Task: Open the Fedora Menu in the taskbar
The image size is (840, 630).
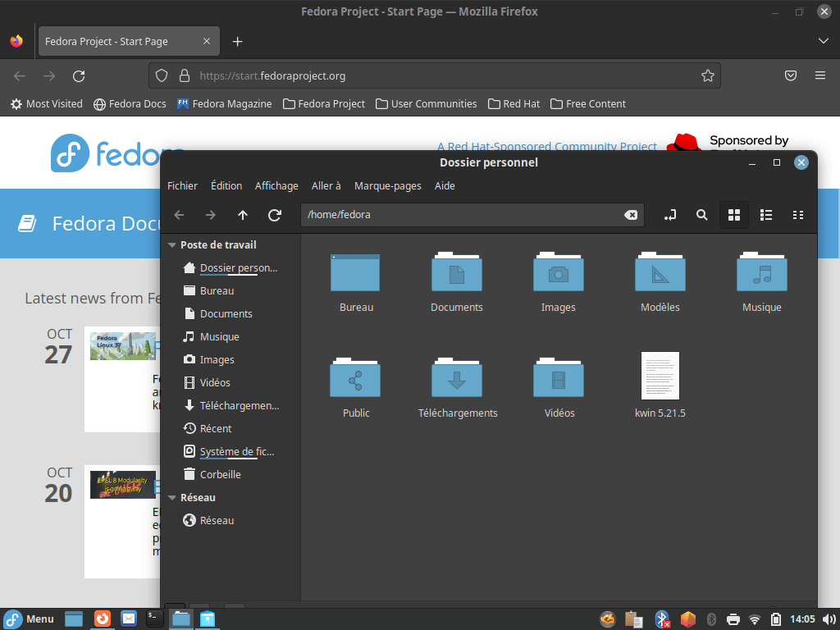Action: (x=29, y=619)
